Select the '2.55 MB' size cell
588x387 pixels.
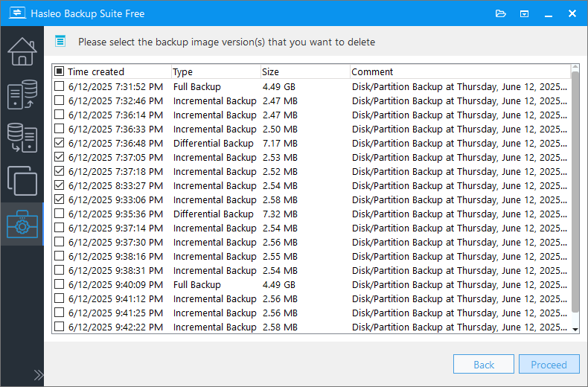tap(280, 256)
